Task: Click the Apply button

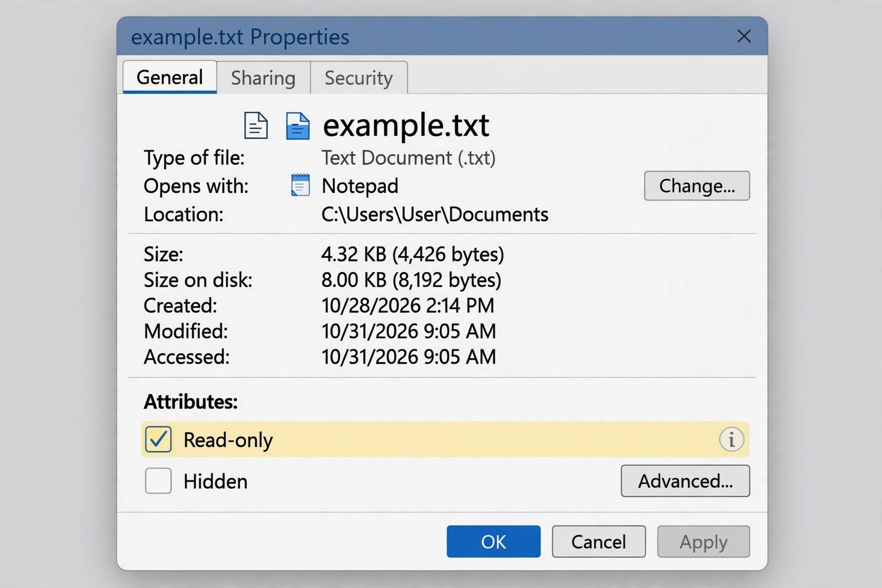Action: click(x=703, y=542)
